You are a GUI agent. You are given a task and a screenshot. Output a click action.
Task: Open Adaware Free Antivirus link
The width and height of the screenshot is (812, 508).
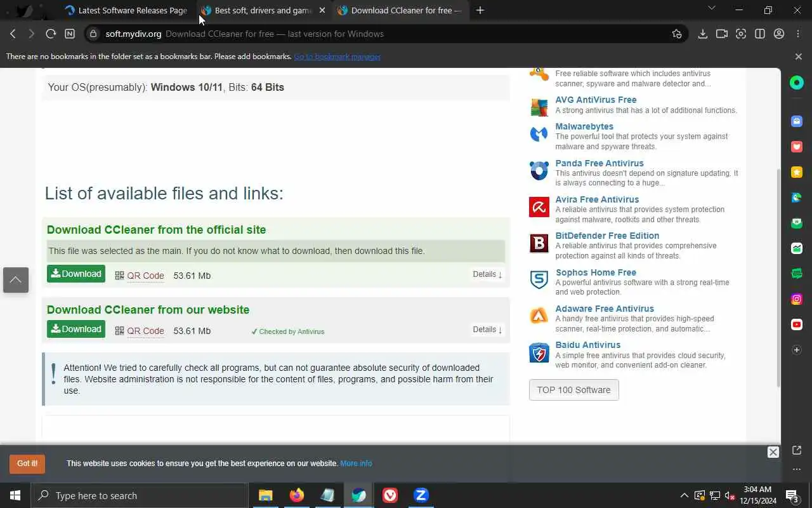pyautogui.click(x=605, y=309)
